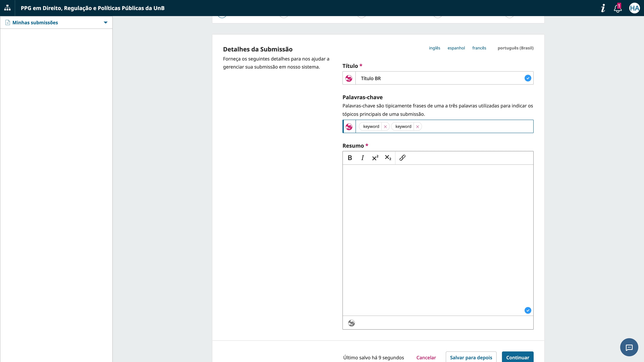Open the HA user profile menu

coord(634,8)
